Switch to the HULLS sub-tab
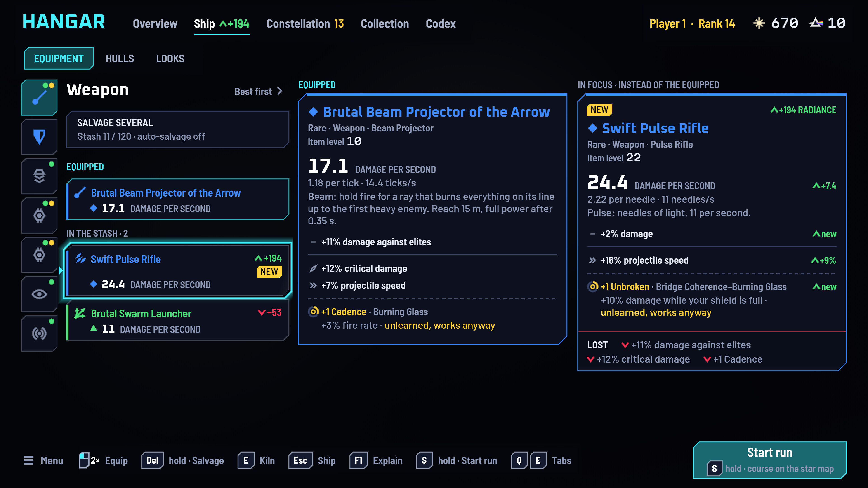The height and width of the screenshot is (488, 868). pos(120,59)
